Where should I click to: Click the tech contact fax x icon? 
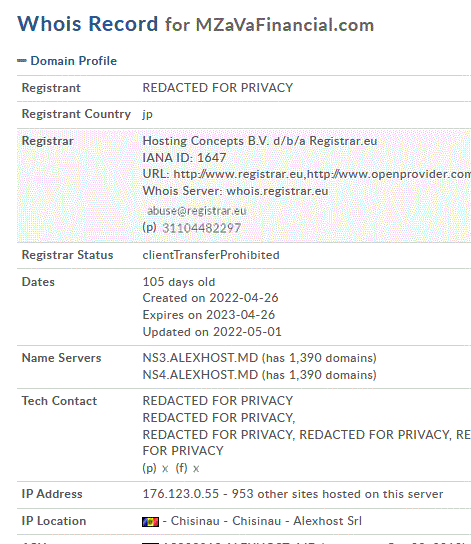tap(196, 469)
